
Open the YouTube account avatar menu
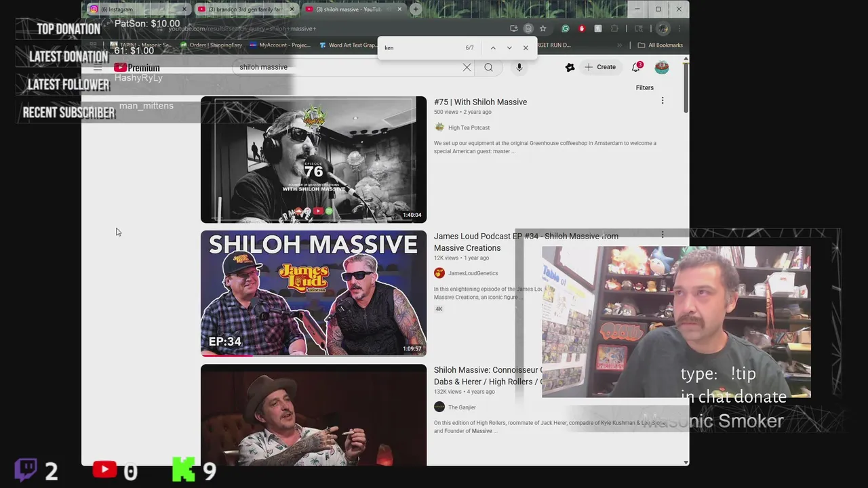(662, 67)
